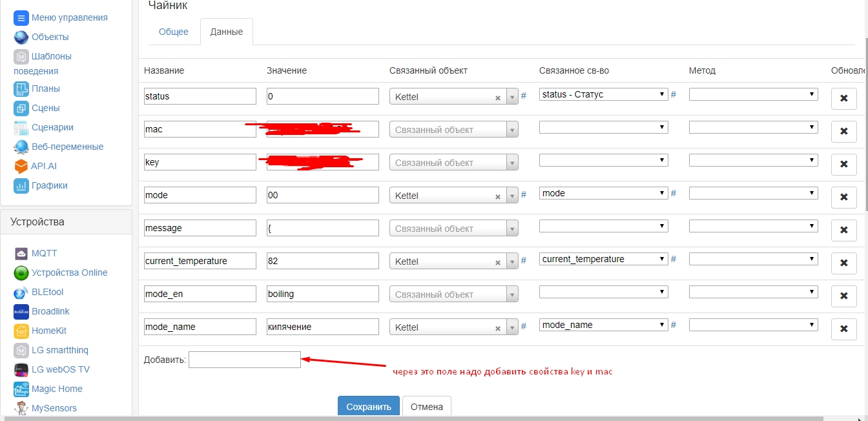Click # link next to 'status - Статус' property
The image size is (868, 421).
[x=674, y=94]
